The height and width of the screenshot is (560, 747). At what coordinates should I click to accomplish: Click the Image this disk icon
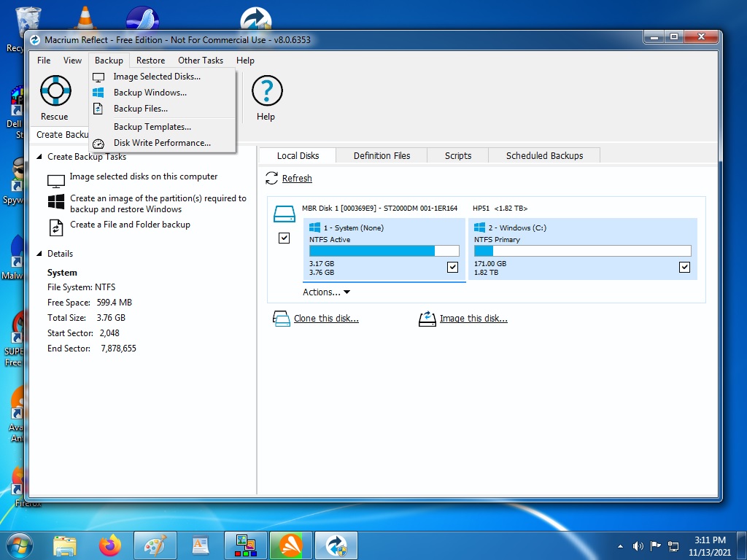(427, 318)
